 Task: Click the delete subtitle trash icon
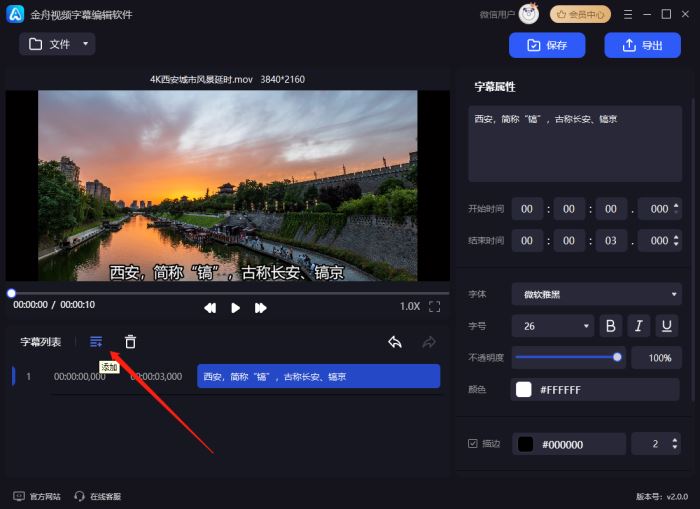pos(130,342)
